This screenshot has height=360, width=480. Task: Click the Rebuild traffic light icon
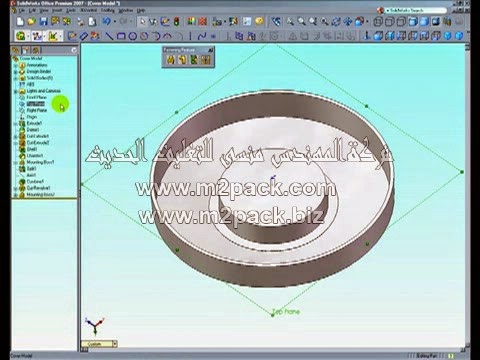click(x=177, y=22)
